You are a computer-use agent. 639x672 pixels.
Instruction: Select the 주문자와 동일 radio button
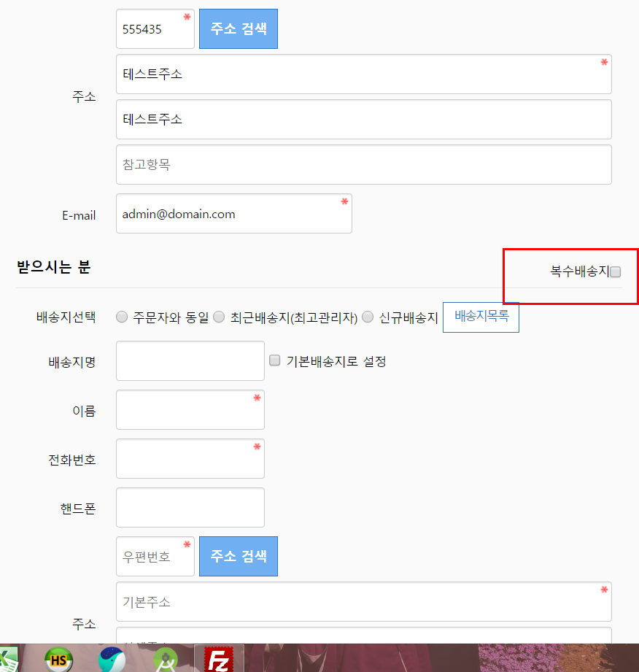[x=120, y=316]
